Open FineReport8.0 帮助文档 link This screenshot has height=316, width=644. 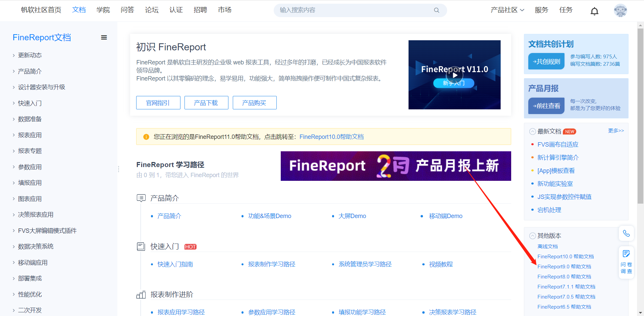click(564, 277)
